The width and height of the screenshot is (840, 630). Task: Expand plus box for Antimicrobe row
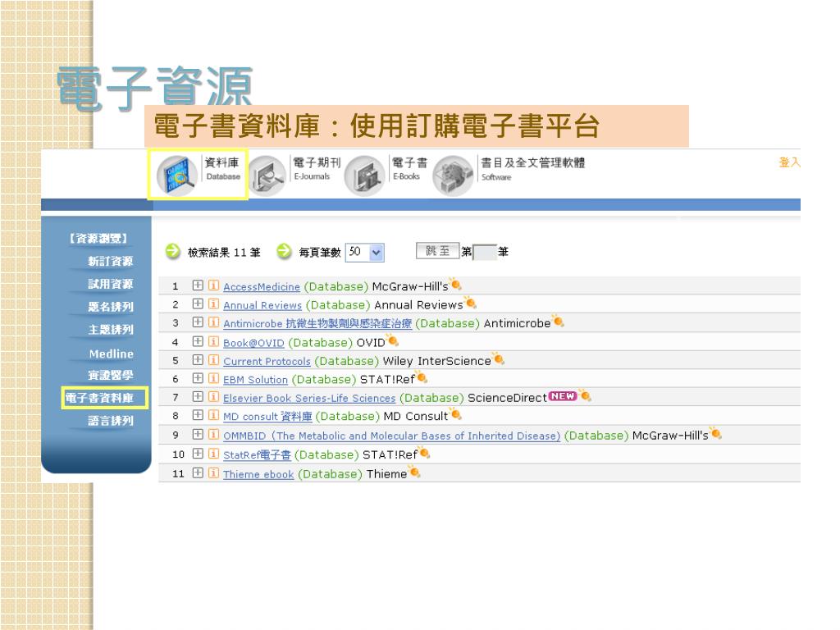(198, 322)
